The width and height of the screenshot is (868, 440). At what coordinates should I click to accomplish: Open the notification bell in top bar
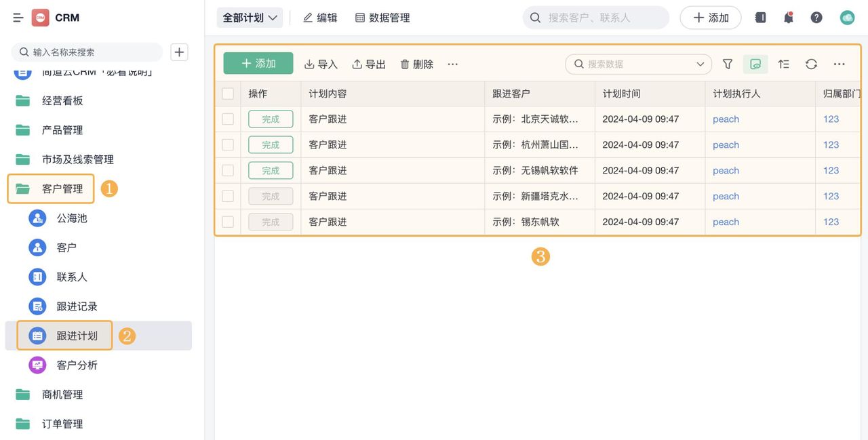[788, 17]
